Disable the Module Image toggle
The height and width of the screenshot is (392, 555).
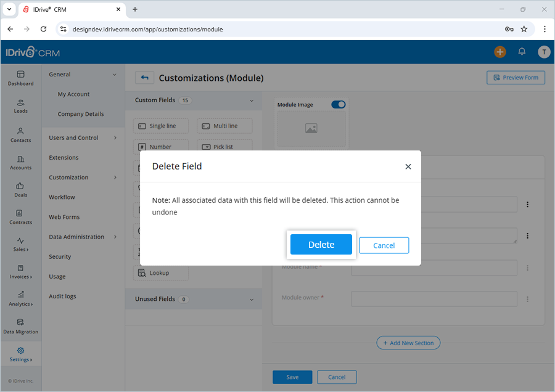338,104
